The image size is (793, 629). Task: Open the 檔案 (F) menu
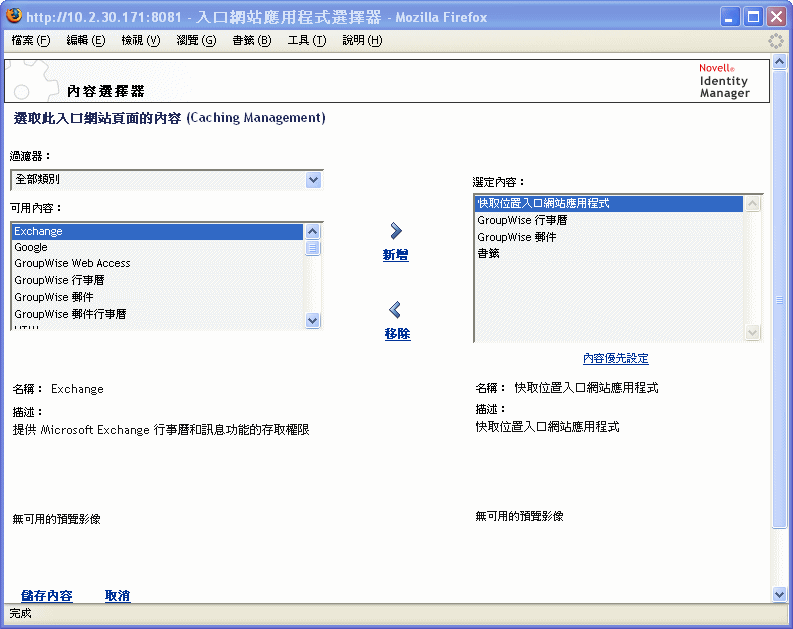coord(31,40)
